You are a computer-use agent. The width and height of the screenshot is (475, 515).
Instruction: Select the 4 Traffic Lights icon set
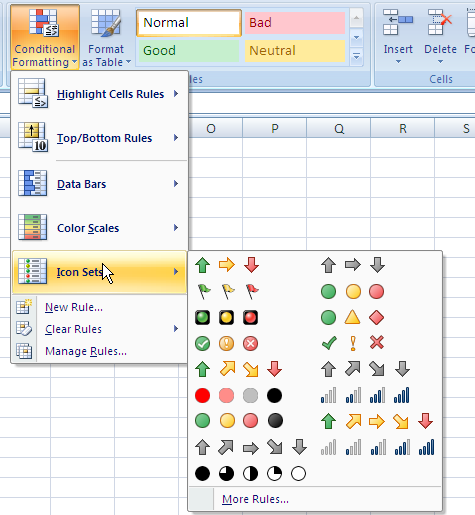(239, 421)
